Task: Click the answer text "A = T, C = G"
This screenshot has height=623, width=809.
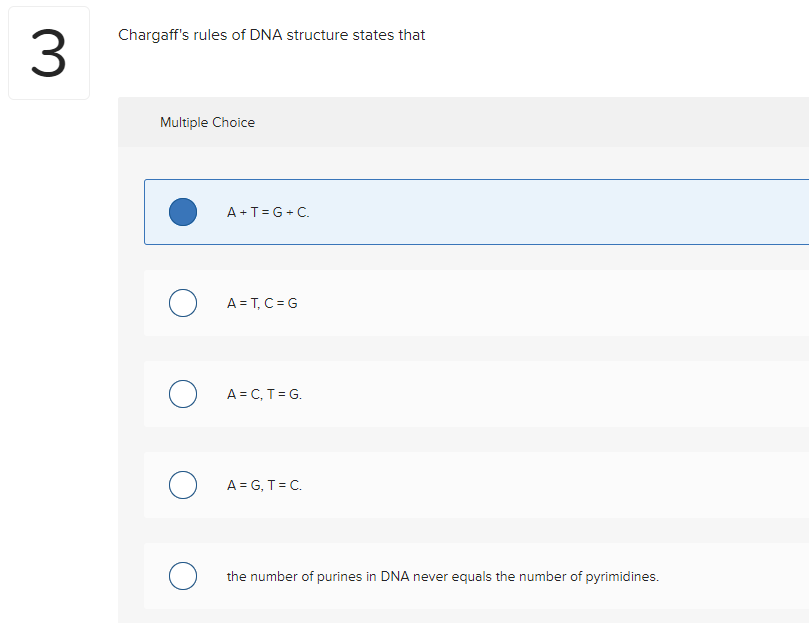Action: (262, 303)
